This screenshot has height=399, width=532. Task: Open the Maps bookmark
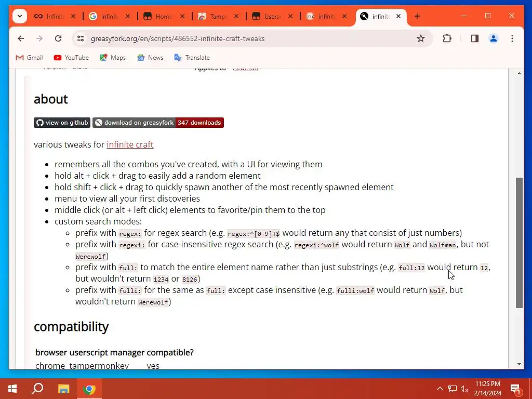click(113, 58)
